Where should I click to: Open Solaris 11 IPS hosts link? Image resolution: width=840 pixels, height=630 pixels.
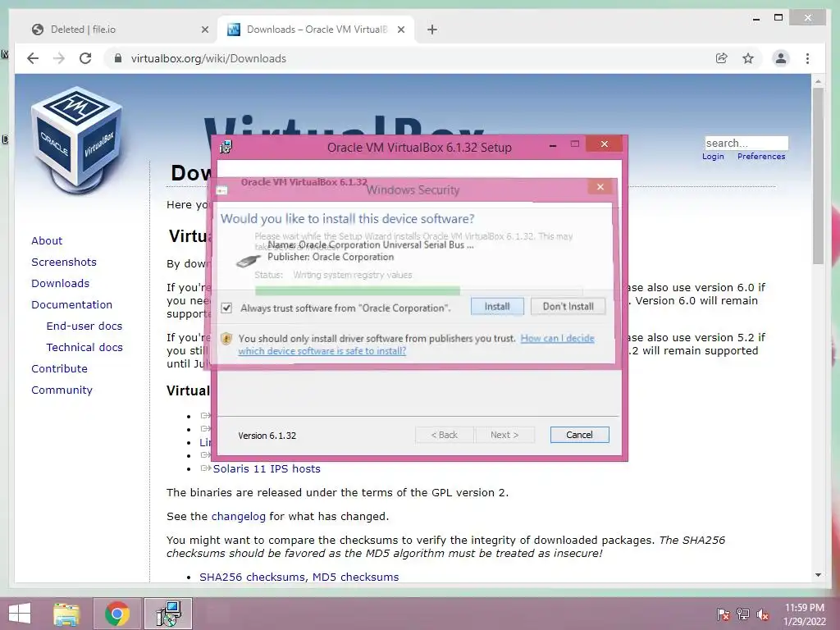tap(267, 468)
